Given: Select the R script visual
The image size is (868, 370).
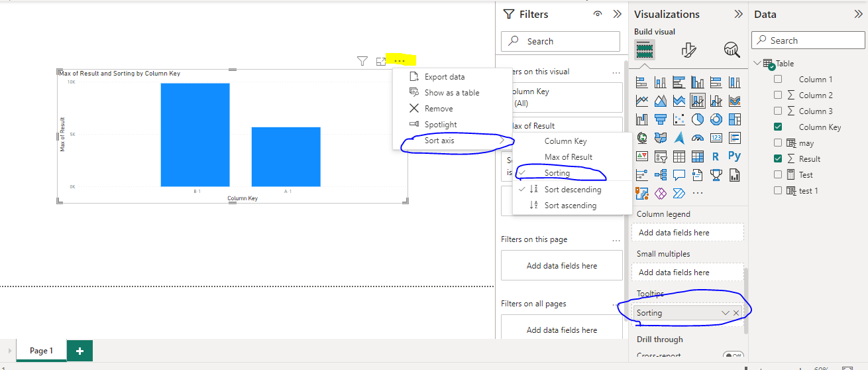Looking at the screenshot, I should (716, 156).
